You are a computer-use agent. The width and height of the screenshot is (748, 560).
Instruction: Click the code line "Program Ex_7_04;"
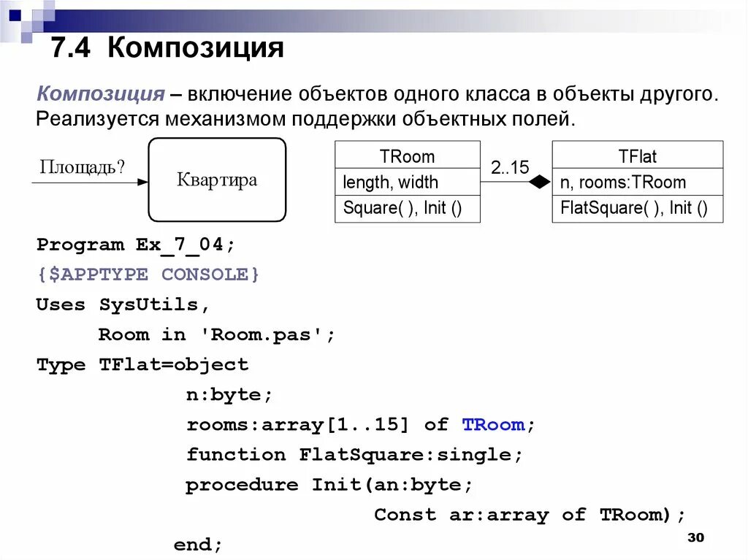pos(136,245)
